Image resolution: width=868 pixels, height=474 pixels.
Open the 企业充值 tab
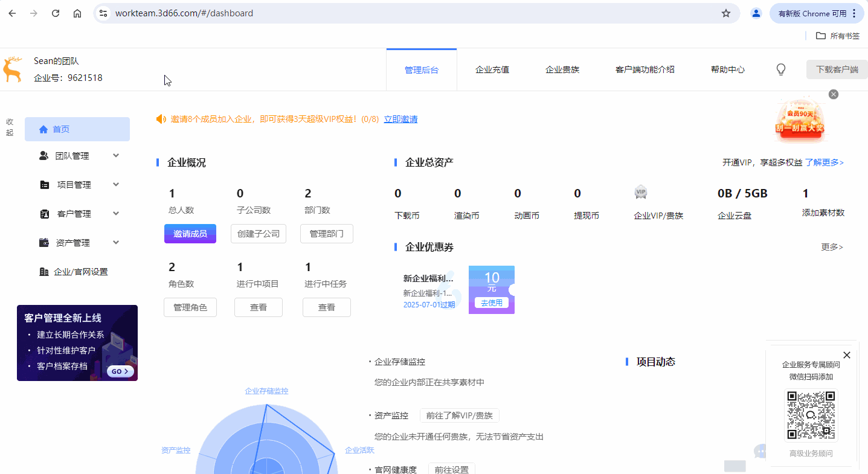click(x=492, y=69)
